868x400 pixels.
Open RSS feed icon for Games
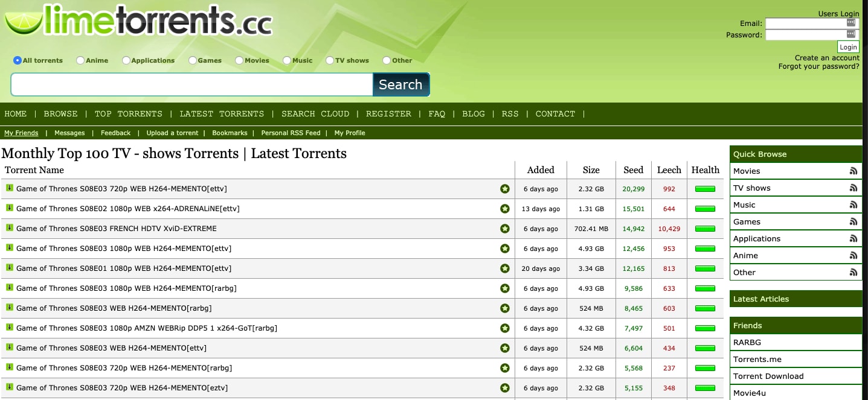pos(853,222)
